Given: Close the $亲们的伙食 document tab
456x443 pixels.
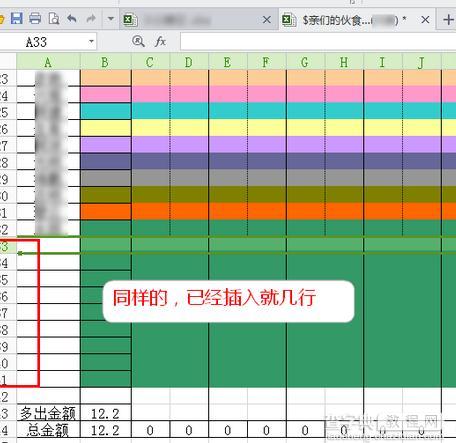Looking at the screenshot, I should coord(425,20).
